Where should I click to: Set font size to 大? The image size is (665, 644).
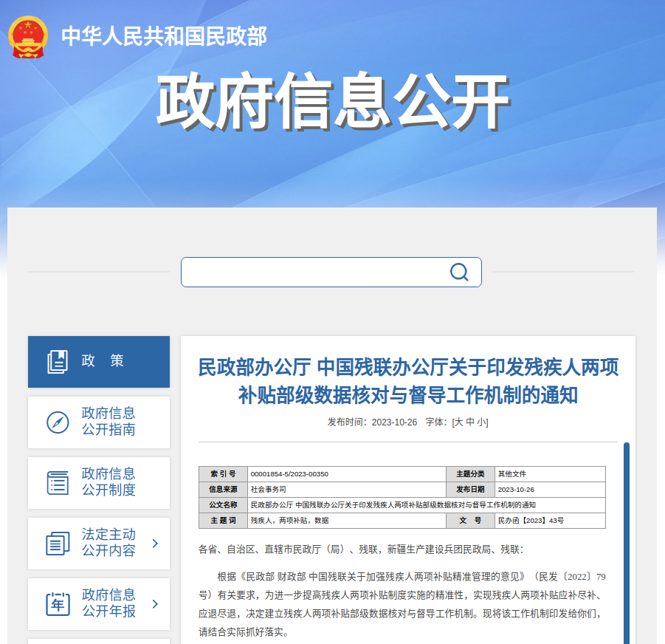point(459,422)
